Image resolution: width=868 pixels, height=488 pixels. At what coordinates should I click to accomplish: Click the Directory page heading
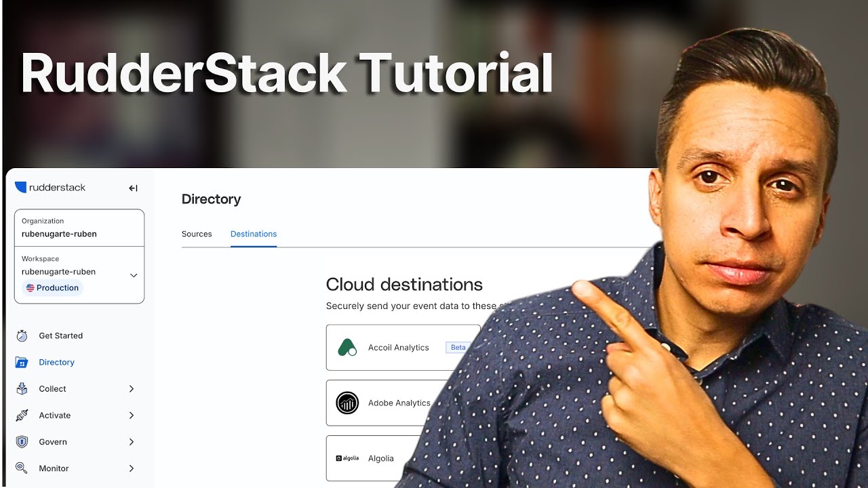click(x=211, y=199)
